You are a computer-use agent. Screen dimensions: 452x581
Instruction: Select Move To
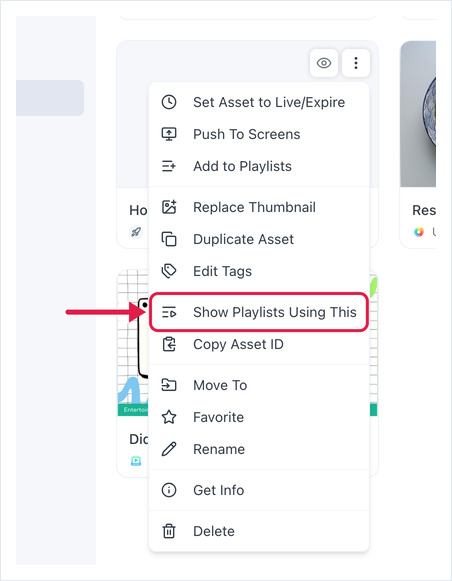pyautogui.click(x=220, y=385)
